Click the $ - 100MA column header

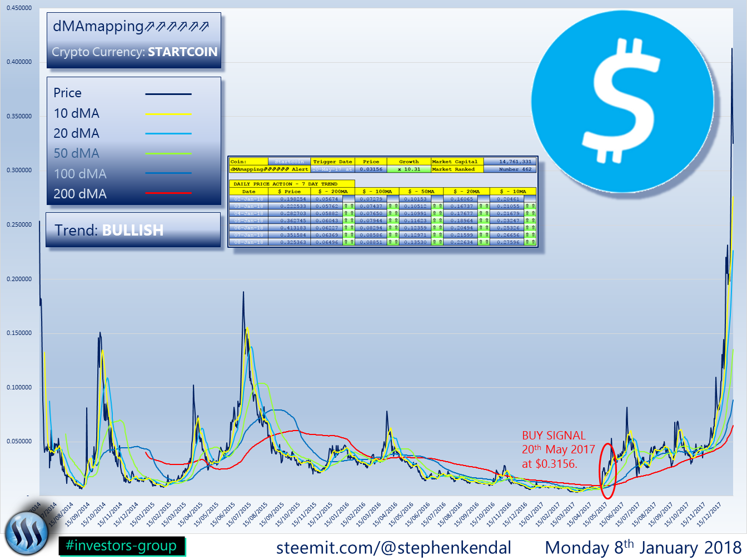[377, 191]
